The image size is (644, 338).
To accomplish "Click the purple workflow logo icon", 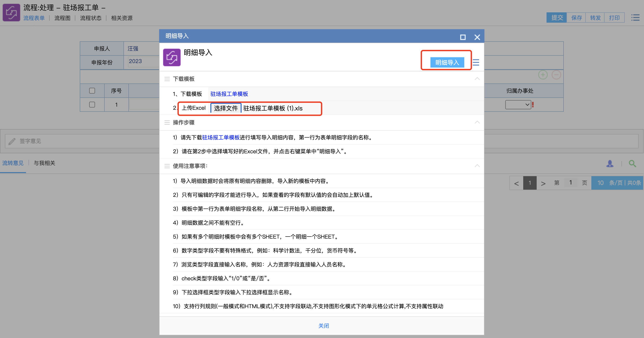I will click(x=11, y=13).
